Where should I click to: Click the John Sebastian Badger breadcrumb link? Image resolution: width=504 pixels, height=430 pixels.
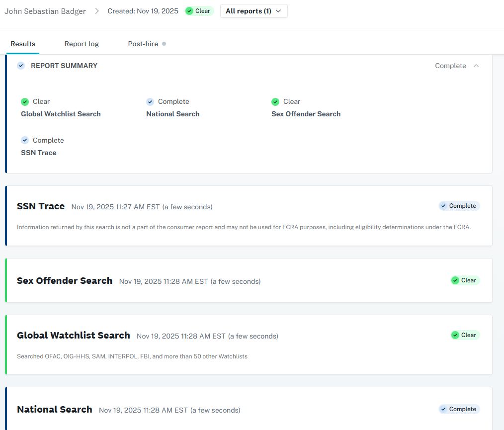point(45,11)
